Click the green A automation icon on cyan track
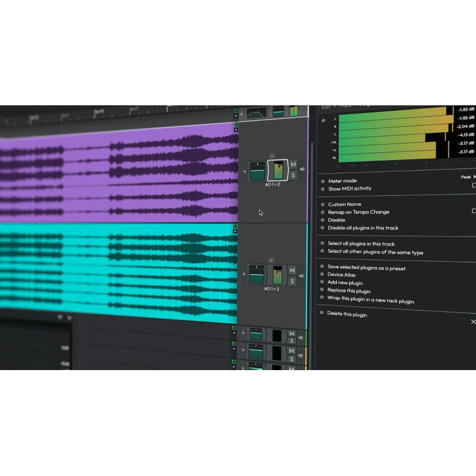The image size is (476, 476). (x=234, y=227)
